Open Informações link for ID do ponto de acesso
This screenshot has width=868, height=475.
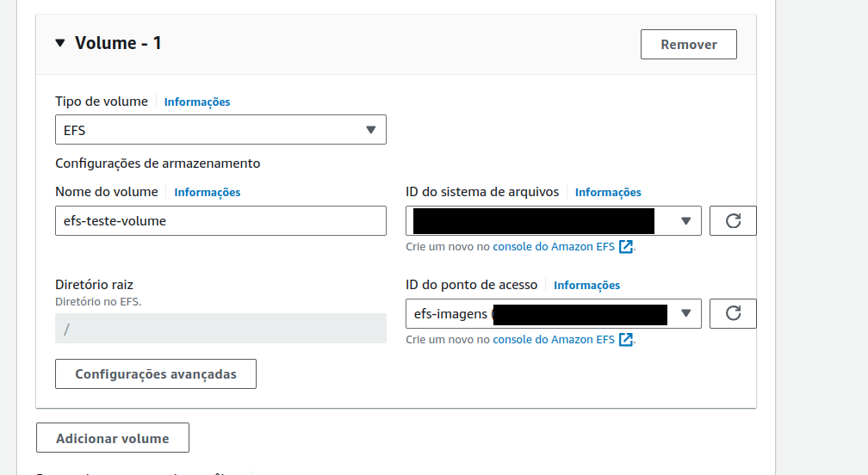tap(586, 286)
